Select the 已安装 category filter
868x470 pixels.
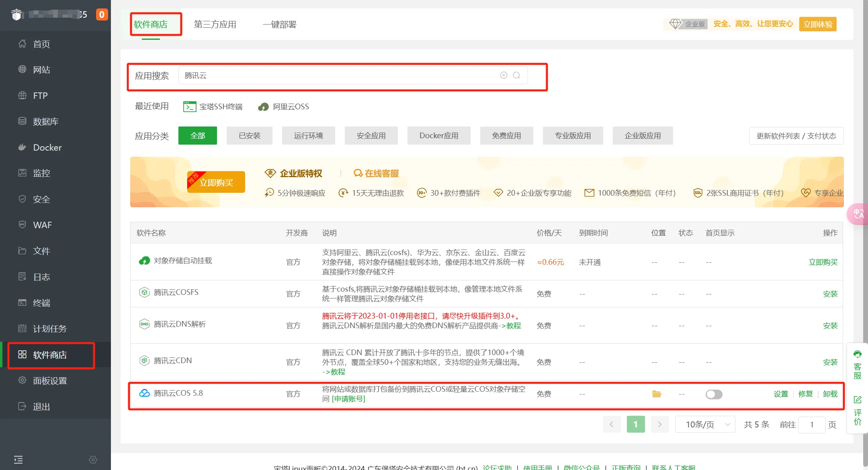(250, 136)
